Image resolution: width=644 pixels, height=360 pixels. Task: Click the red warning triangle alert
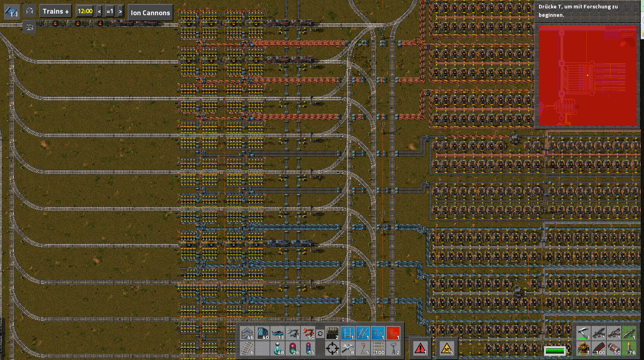pyautogui.click(x=420, y=348)
